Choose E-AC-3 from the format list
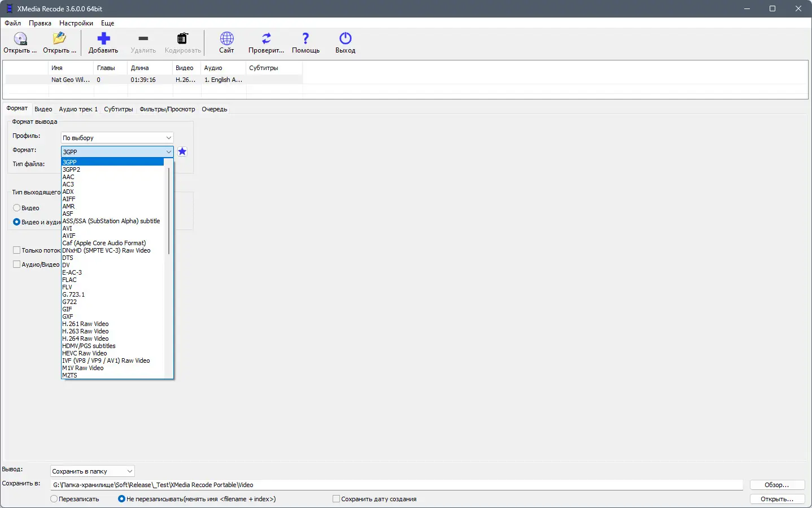 click(x=112, y=272)
